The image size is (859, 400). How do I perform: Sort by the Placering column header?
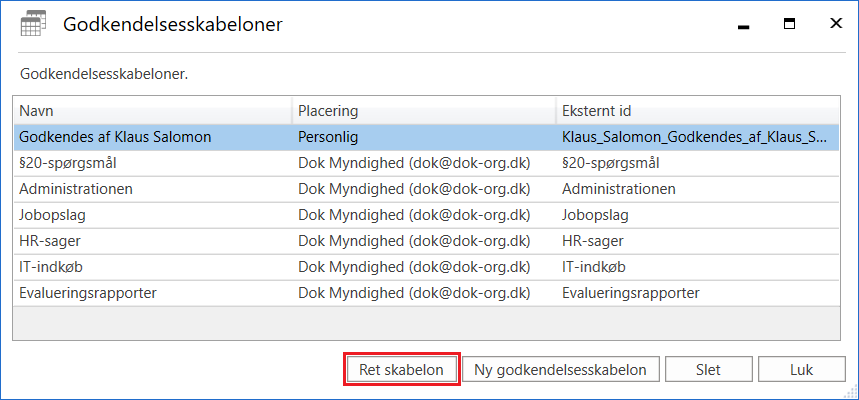click(x=423, y=110)
